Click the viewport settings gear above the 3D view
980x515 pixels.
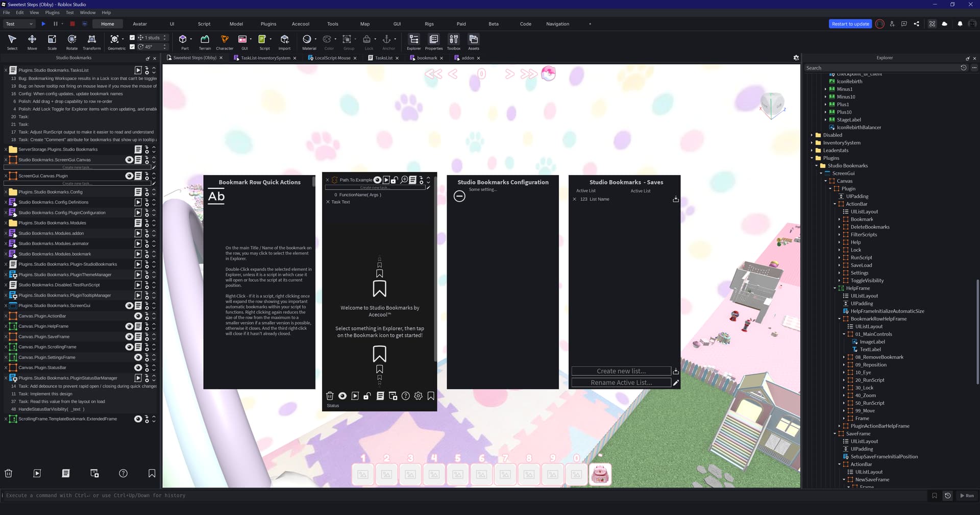click(796, 58)
